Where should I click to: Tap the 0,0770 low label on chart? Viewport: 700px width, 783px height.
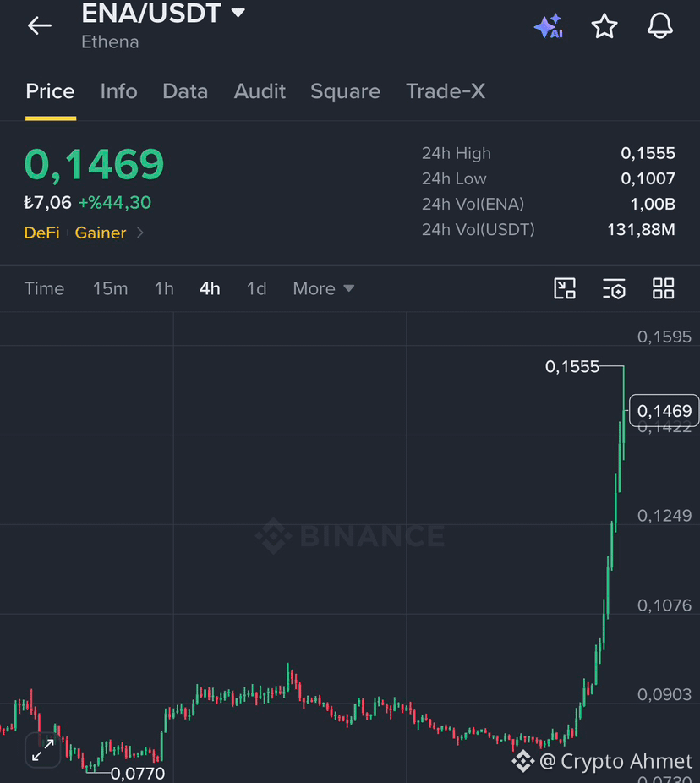[x=137, y=774]
